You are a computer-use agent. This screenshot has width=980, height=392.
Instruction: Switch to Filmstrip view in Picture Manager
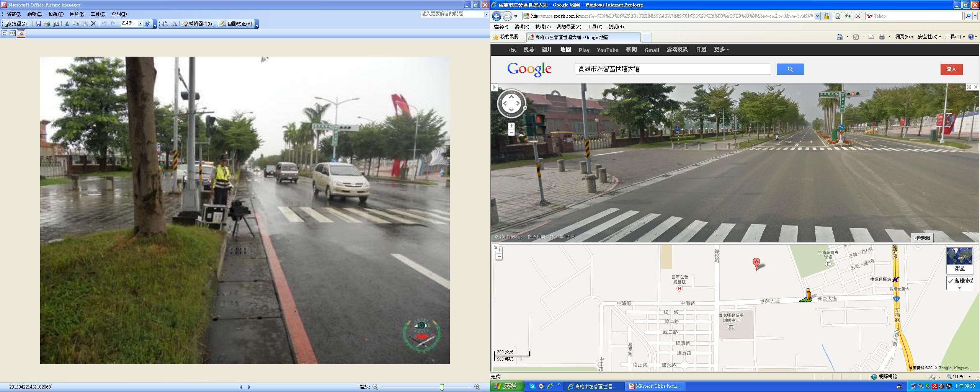[x=13, y=33]
